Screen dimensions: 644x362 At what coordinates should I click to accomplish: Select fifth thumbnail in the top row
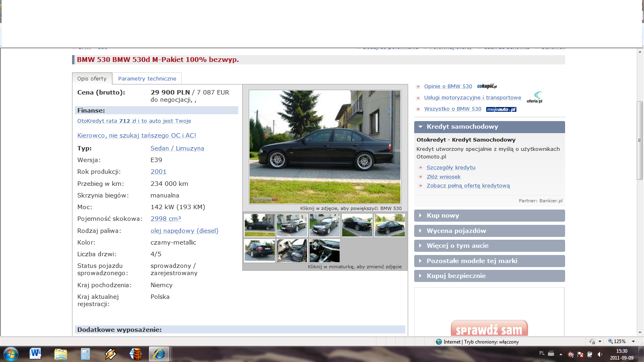pyautogui.click(x=390, y=225)
